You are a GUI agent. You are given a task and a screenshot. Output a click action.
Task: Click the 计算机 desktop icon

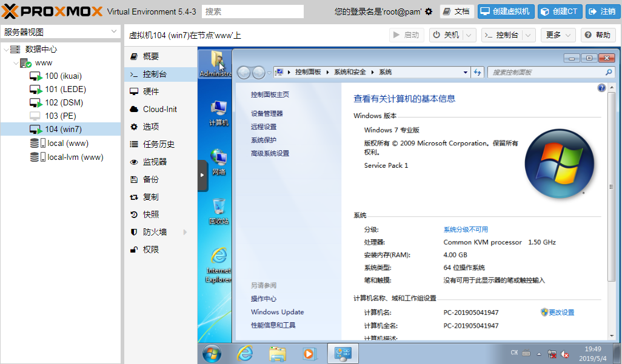(219, 113)
